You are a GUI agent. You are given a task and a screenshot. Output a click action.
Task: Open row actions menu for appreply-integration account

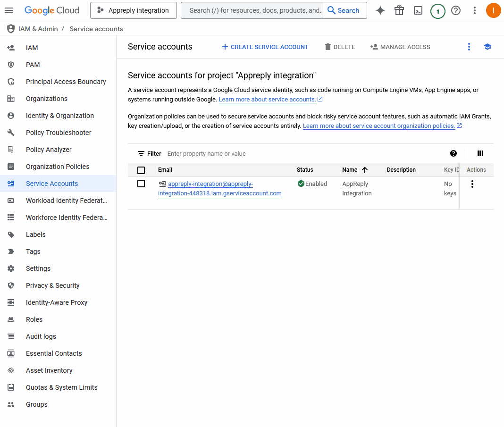472,184
